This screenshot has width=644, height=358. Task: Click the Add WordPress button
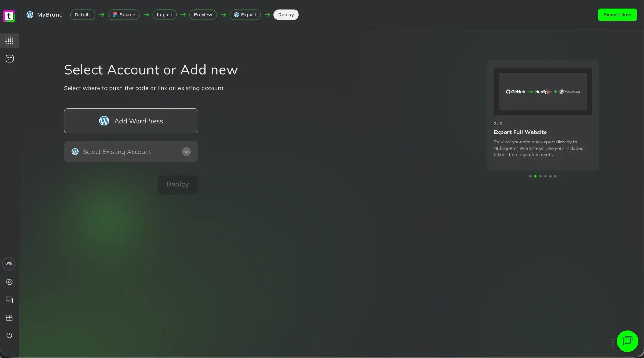point(131,121)
